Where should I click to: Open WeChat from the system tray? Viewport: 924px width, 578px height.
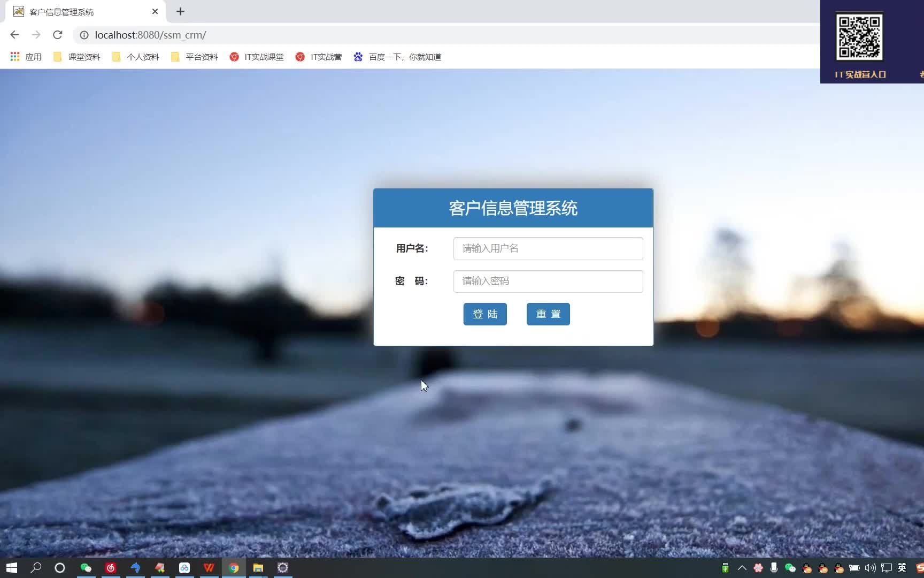tap(790, 568)
